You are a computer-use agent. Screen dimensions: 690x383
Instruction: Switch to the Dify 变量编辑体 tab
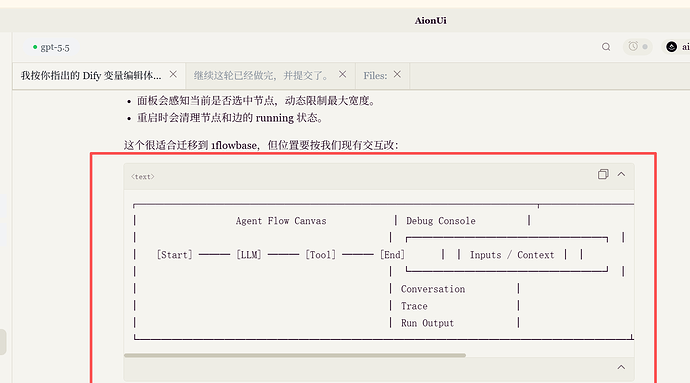pos(91,76)
